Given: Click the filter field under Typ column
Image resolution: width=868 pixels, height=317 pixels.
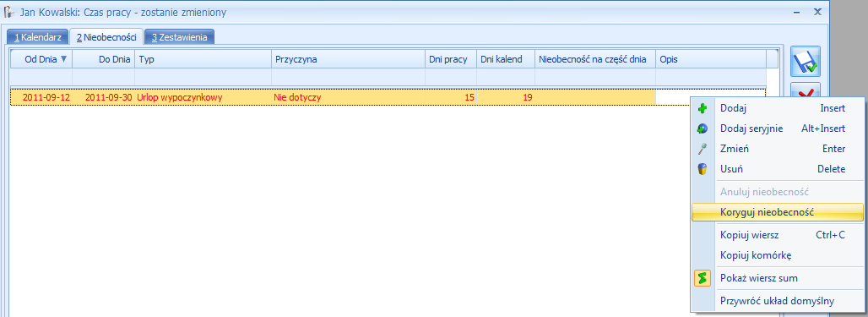Looking at the screenshot, I should (203, 76).
